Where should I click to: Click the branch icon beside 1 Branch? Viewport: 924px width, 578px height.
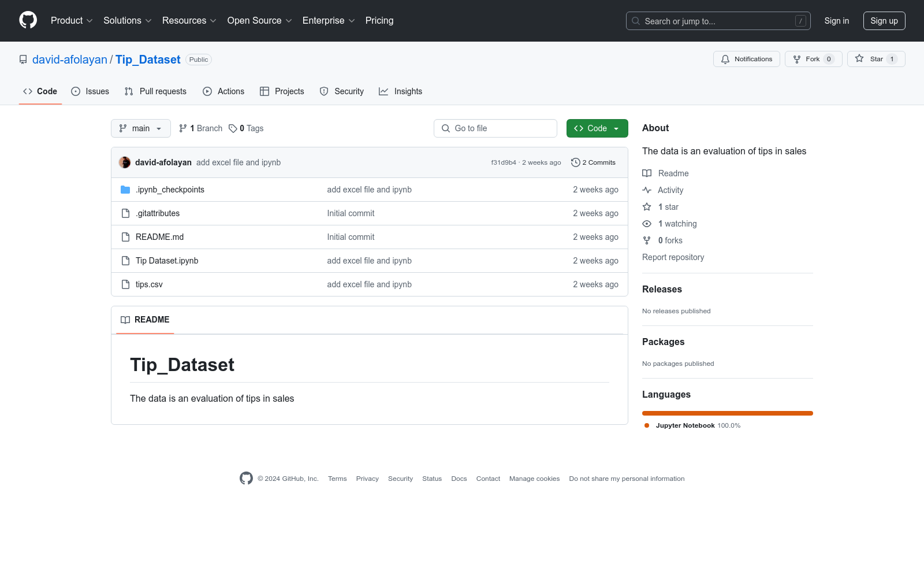(x=183, y=128)
